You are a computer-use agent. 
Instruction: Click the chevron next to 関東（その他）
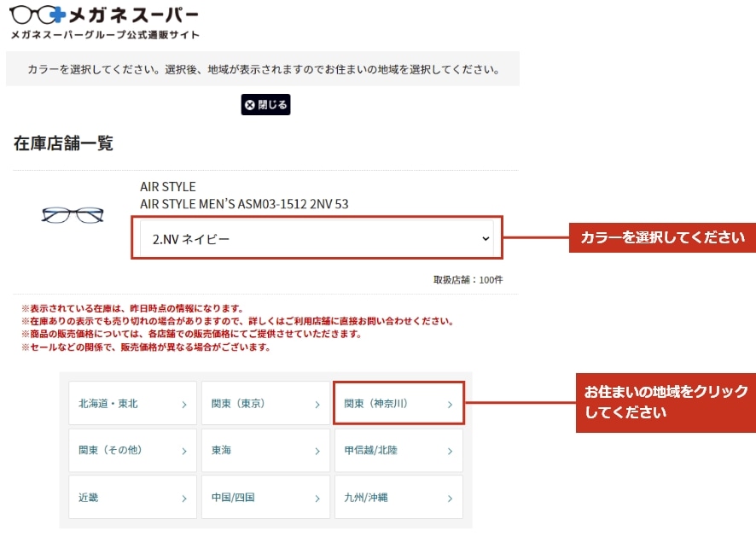coord(183,451)
